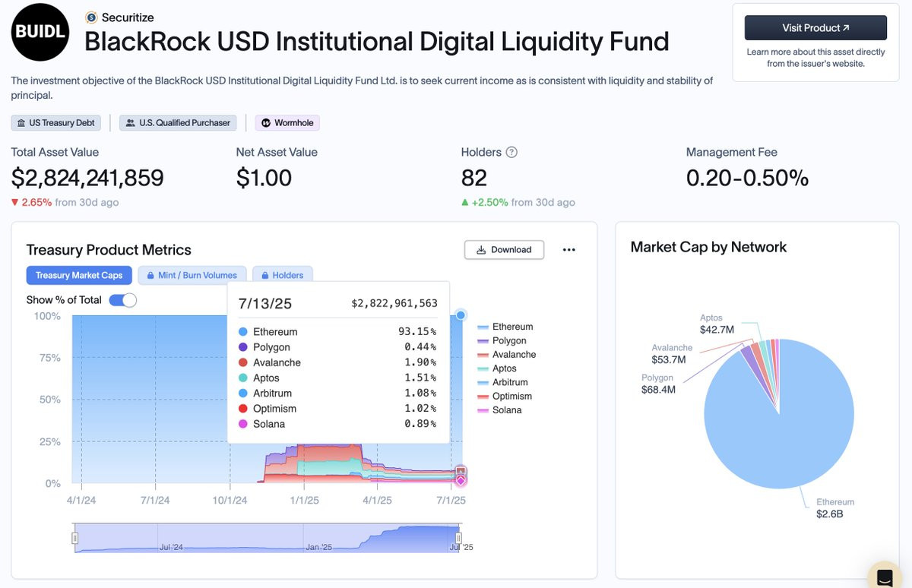Click the U.S. Qualified Purchaser tag
The image size is (912, 588).
click(178, 122)
